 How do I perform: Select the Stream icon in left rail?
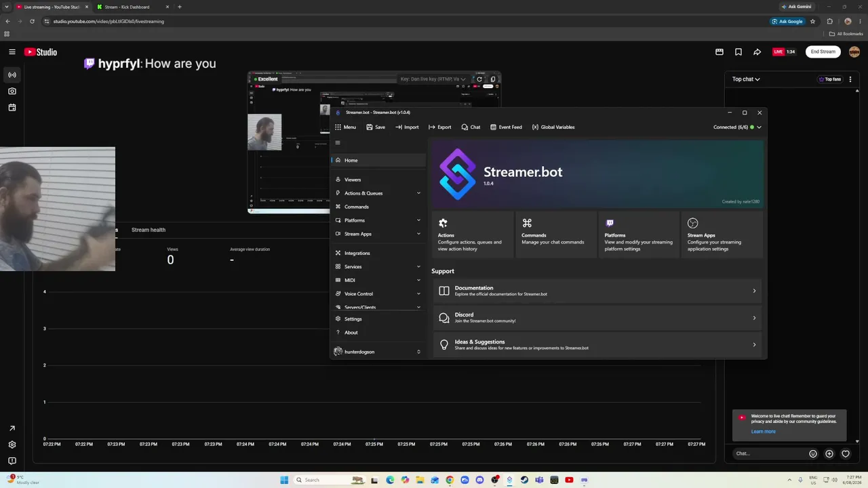12,75
